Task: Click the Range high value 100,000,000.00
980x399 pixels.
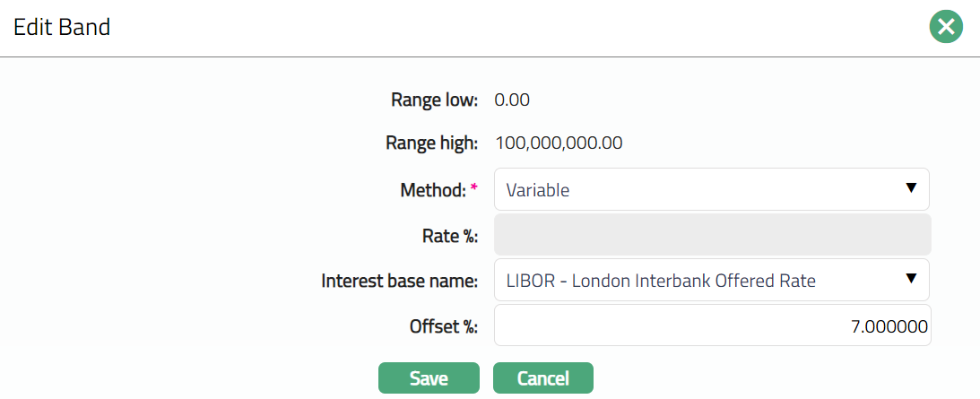Action: 558,143
